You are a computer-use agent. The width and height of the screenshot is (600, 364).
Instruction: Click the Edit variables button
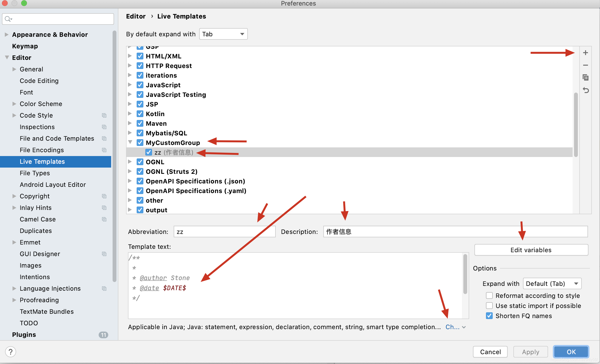click(x=531, y=250)
